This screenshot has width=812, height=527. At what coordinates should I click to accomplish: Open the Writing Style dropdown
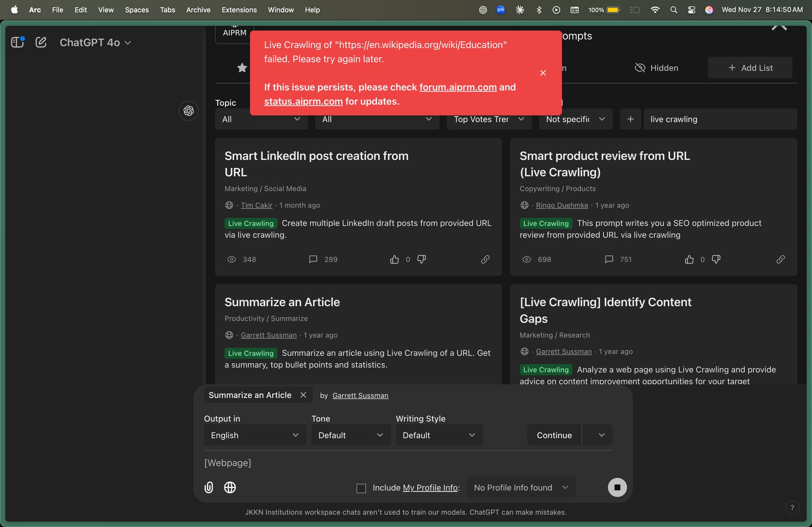point(439,435)
